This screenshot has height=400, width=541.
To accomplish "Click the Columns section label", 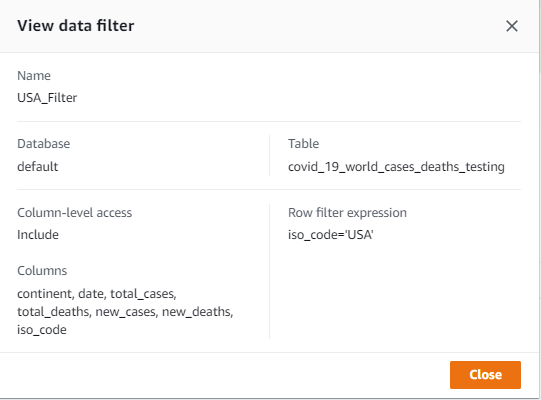I will click(42, 271).
